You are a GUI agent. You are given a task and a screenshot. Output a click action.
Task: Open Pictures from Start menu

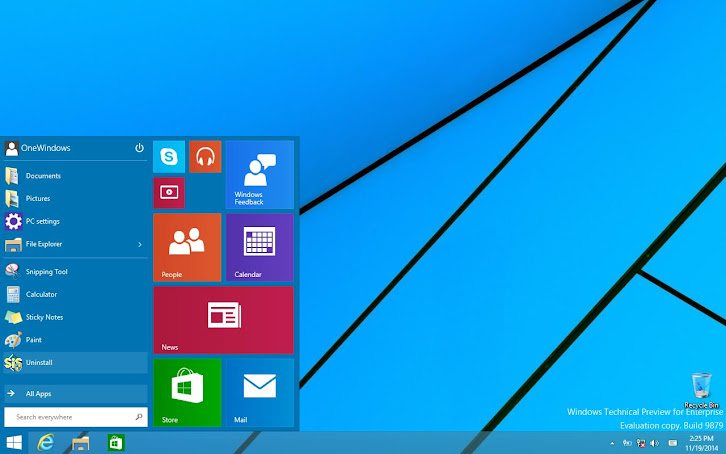[x=75, y=199]
